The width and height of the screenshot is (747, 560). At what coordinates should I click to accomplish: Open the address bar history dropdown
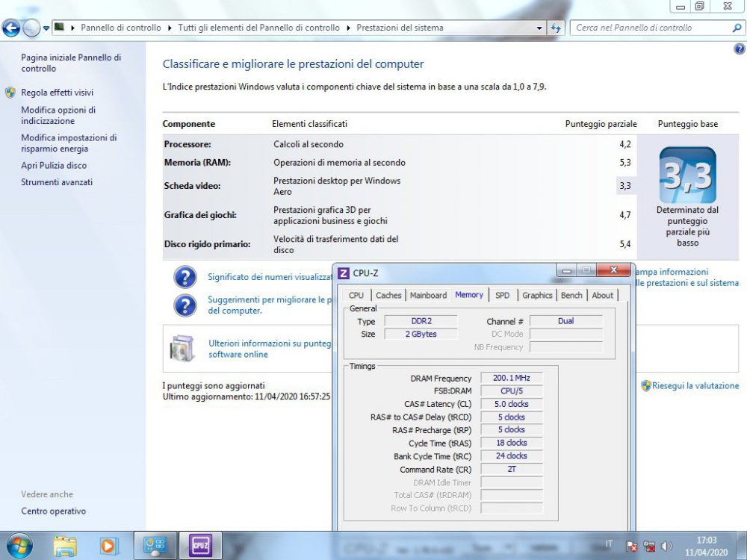pyautogui.click(x=540, y=28)
